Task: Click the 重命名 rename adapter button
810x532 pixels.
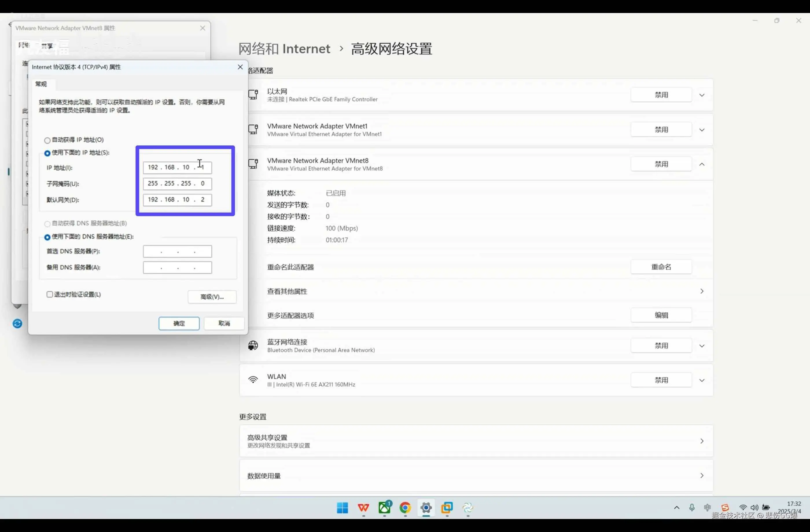Action: click(661, 267)
